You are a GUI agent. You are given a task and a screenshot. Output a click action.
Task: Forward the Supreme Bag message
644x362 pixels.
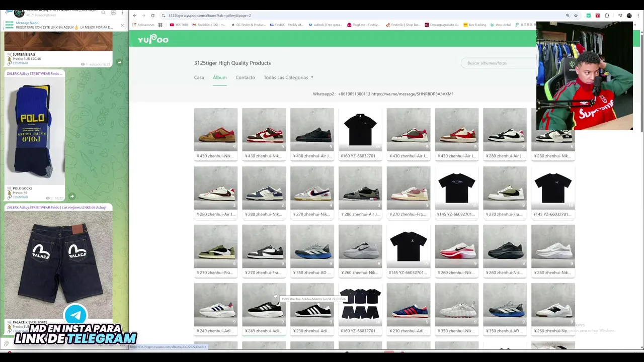(x=119, y=62)
